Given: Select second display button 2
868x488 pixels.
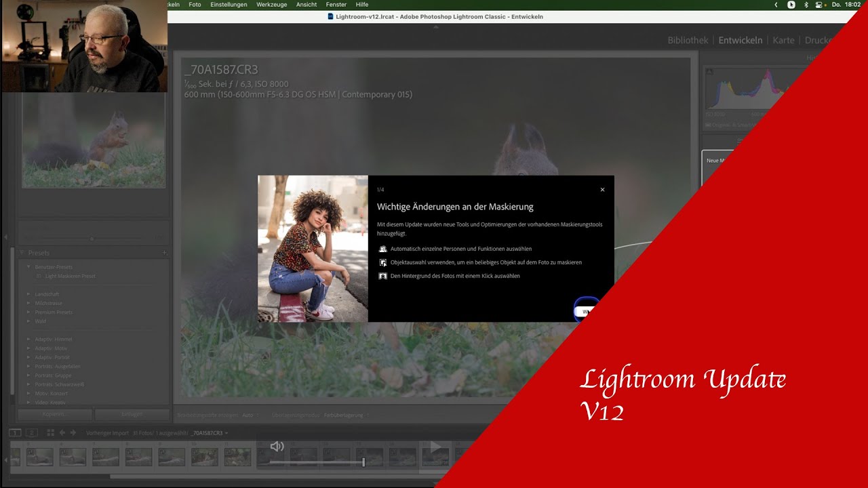Looking at the screenshot, I should point(31,432).
